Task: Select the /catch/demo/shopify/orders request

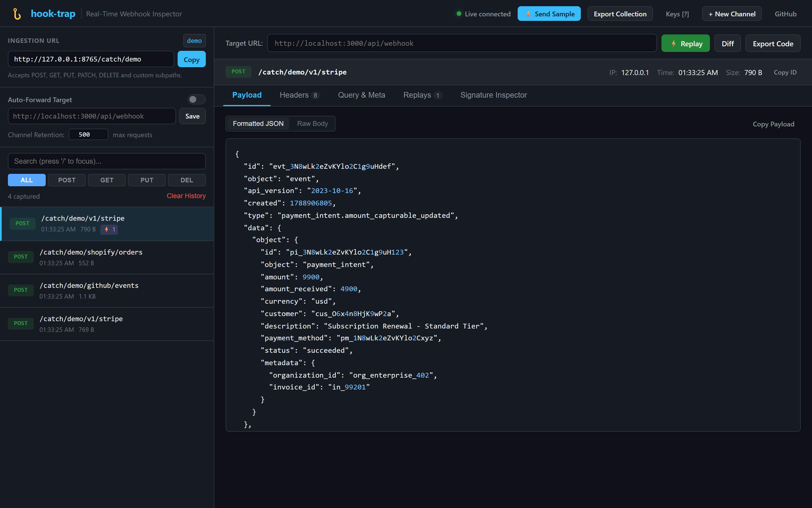Action: coord(107,257)
